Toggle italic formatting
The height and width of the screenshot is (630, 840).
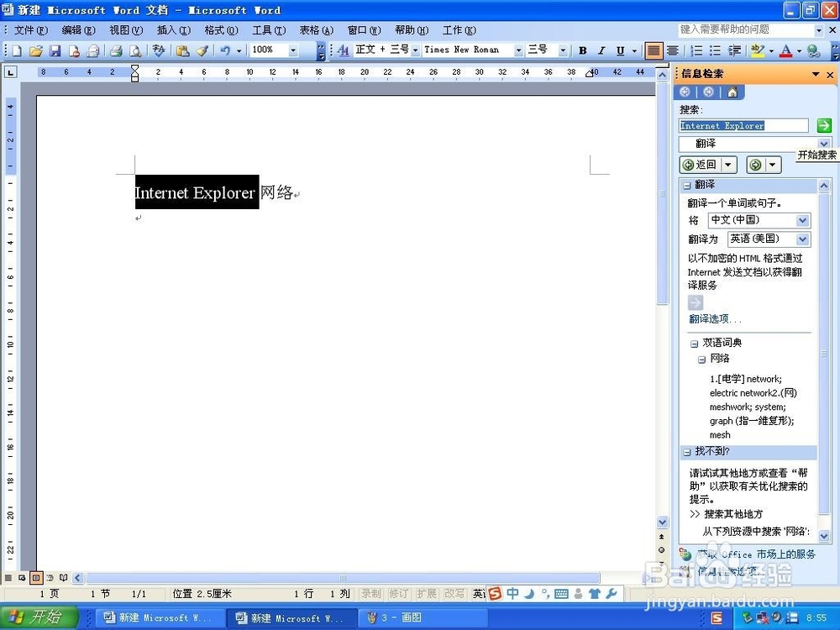tap(601, 51)
